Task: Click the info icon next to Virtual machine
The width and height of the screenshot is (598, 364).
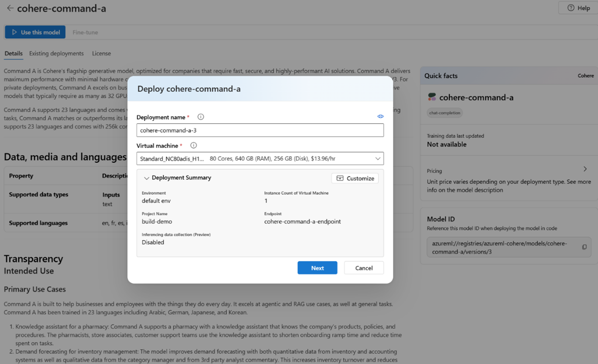Action: [x=193, y=146]
